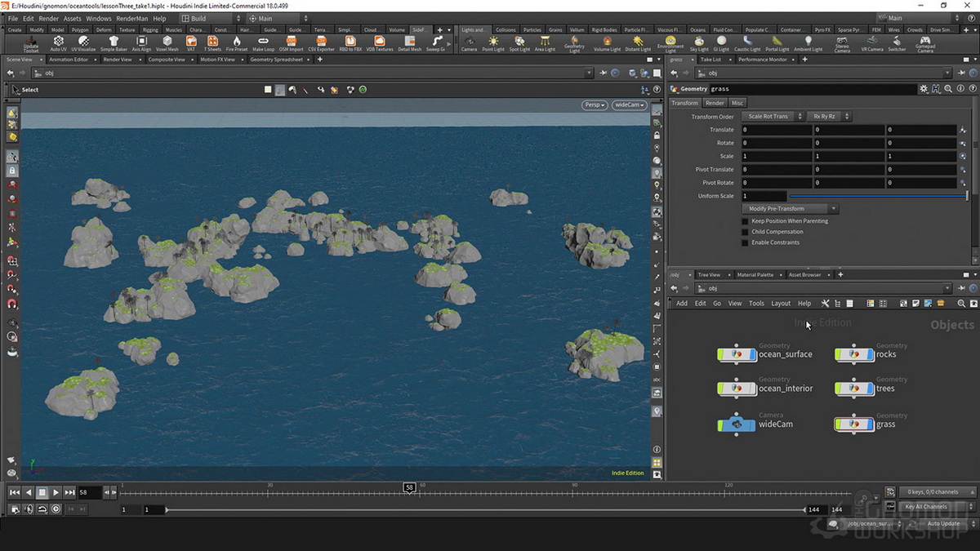This screenshot has height=551, width=980.
Task: Create a Spot Light from the shelf
Action: 519,43
